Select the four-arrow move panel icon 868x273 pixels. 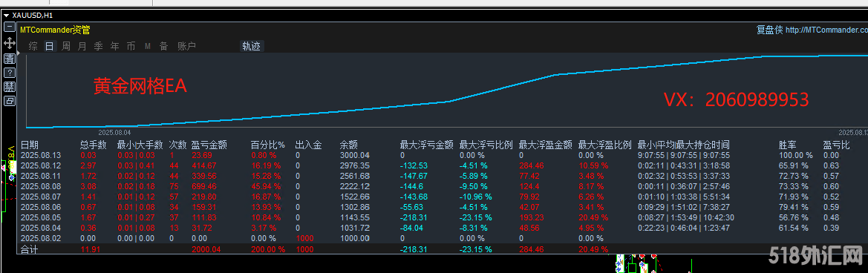(x=9, y=42)
